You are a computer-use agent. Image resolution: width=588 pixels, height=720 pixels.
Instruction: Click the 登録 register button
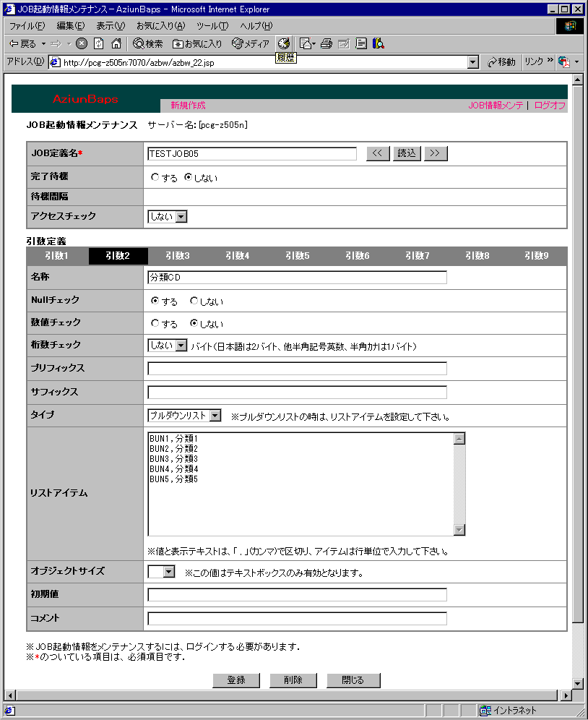(236, 680)
